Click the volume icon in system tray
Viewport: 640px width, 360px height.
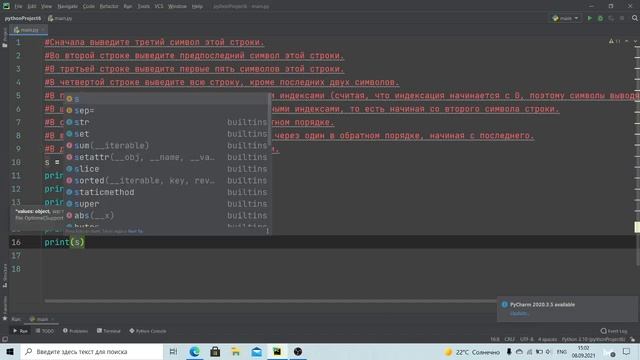pos(548,351)
